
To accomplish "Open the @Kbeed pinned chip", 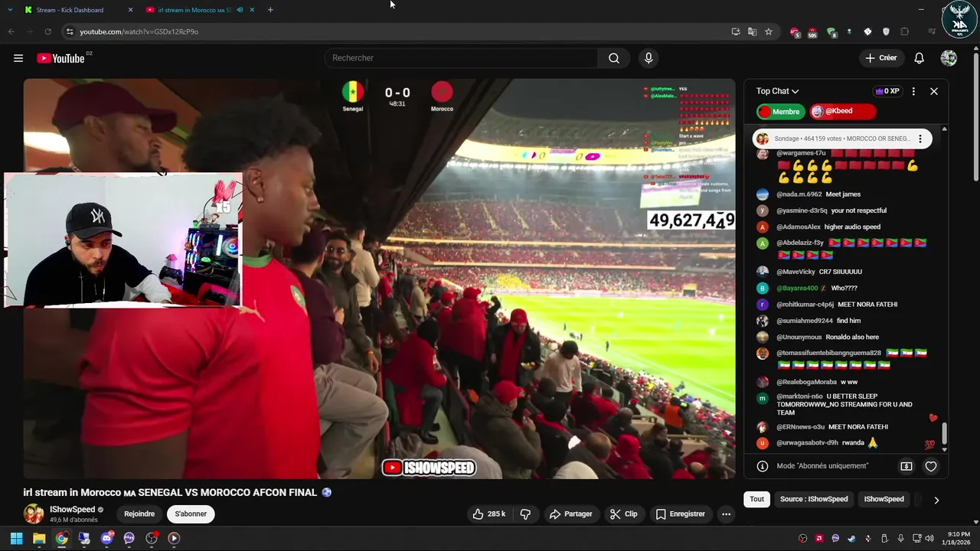I will click(x=842, y=112).
